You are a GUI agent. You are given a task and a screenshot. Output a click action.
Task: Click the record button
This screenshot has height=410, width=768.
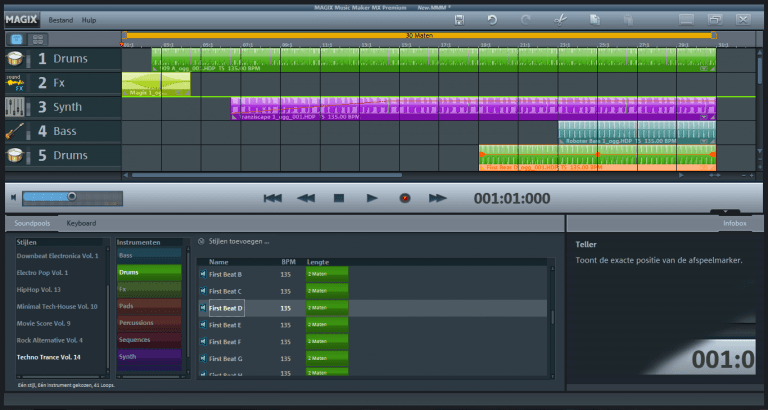(x=405, y=198)
